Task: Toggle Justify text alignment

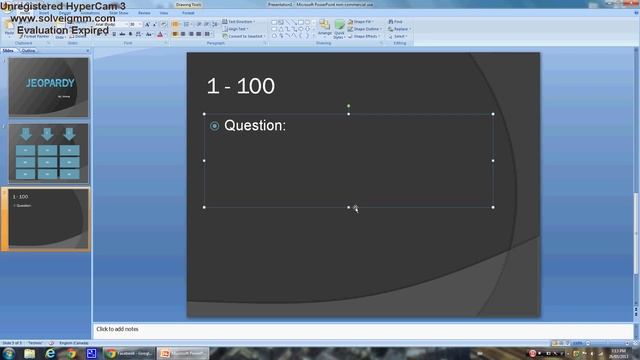Action: pos(198,34)
